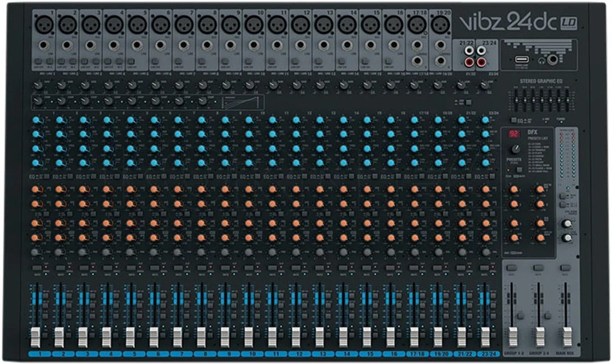Click the channel 10 fader cap
Viewport: 612px width, 364px height.
tap(249, 338)
